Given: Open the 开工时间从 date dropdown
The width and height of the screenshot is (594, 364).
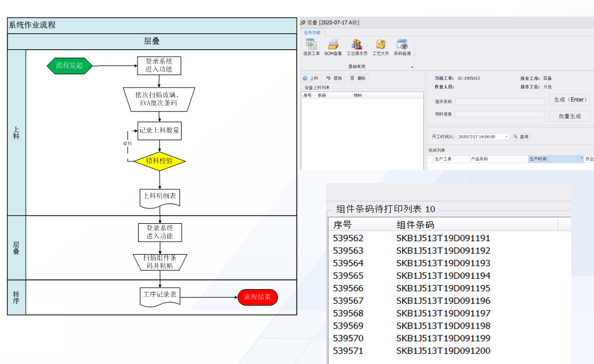Looking at the screenshot, I should coord(507,137).
